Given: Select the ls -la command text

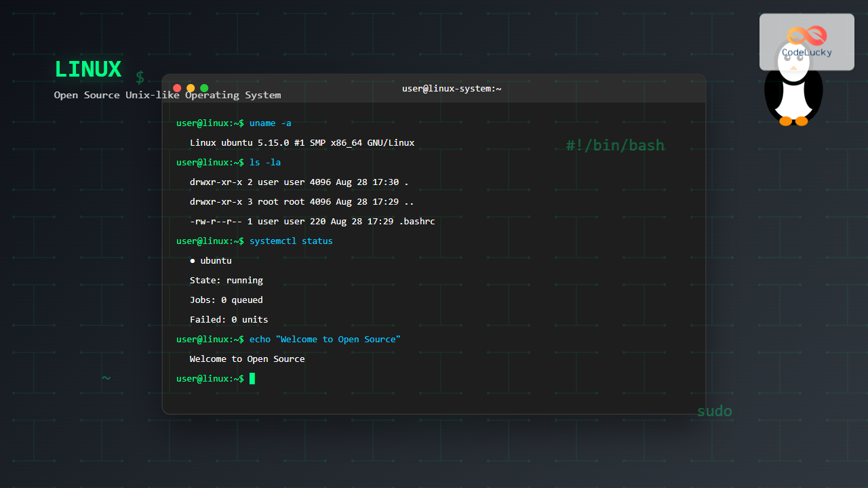Looking at the screenshot, I should pos(264,163).
